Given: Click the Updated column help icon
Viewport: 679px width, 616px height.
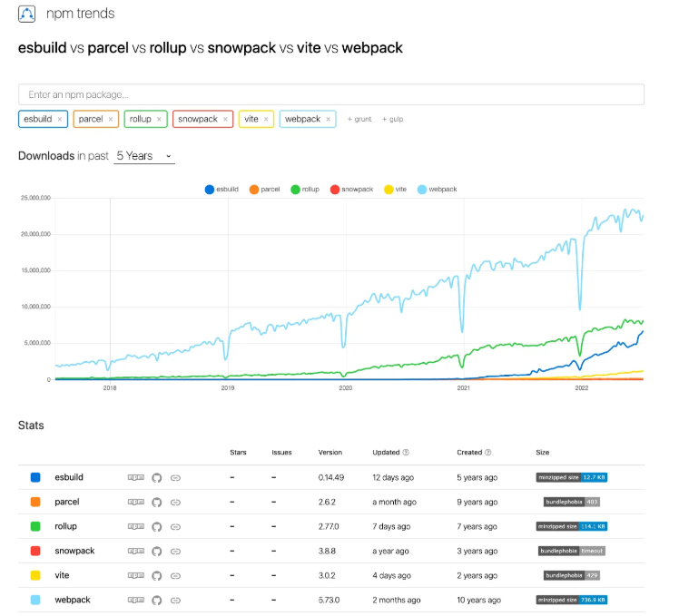Looking at the screenshot, I should tap(406, 453).
